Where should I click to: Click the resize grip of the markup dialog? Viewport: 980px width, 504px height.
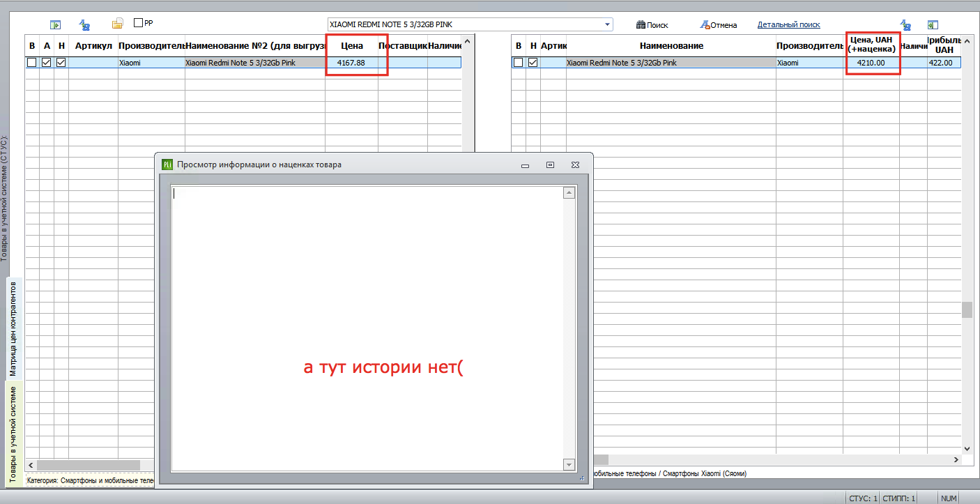pyautogui.click(x=581, y=478)
